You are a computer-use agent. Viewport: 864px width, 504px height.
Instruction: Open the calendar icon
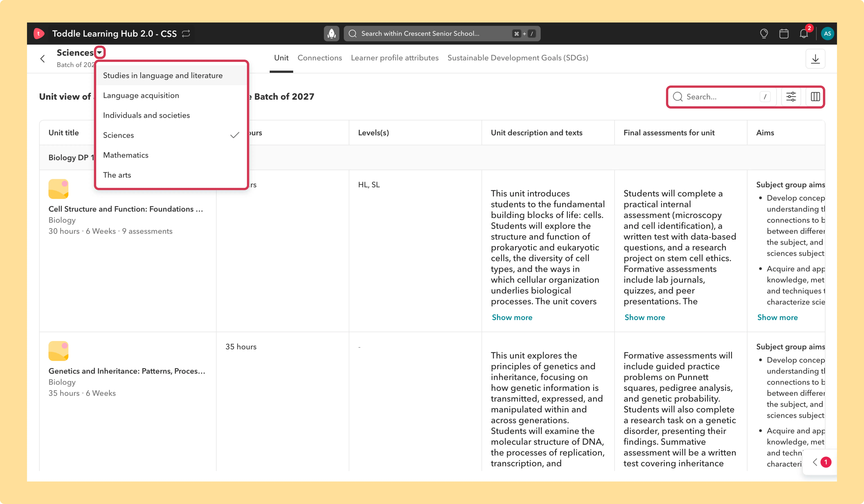click(x=784, y=34)
